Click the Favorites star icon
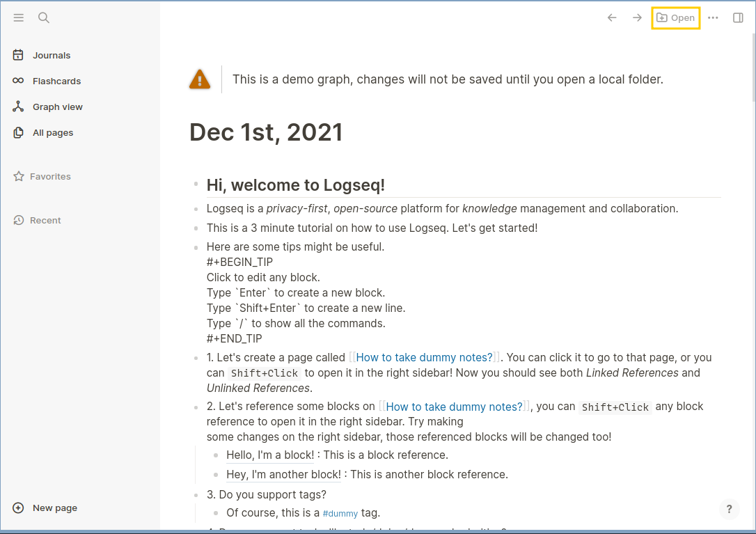This screenshot has height=534, width=756. pos(18,176)
